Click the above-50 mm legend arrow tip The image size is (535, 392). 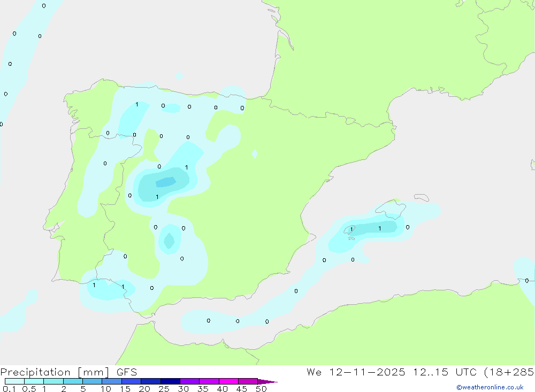(x=267, y=382)
